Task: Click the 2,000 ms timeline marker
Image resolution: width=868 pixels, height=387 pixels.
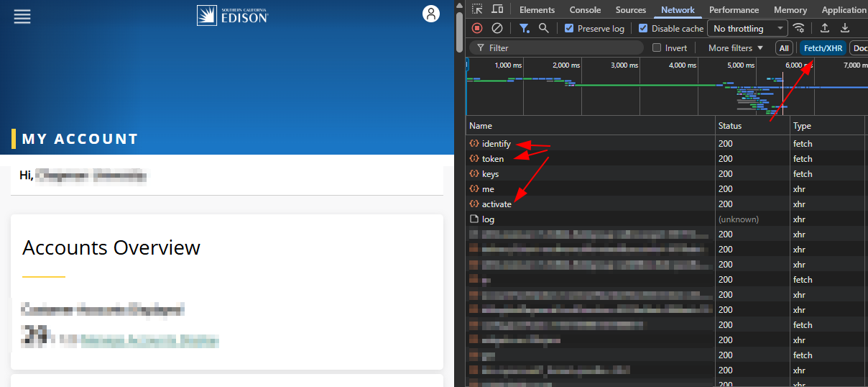Action: (565, 65)
